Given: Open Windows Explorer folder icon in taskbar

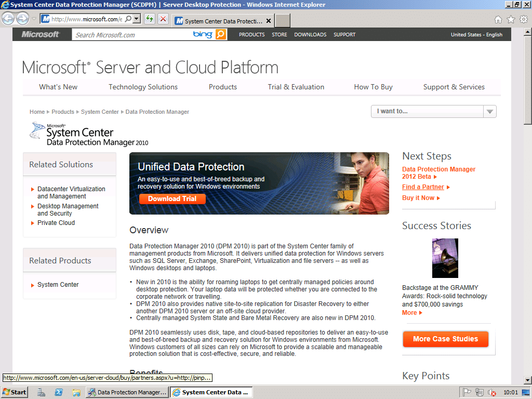Looking at the screenshot, I should pyautogui.click(x=76, y=393).
